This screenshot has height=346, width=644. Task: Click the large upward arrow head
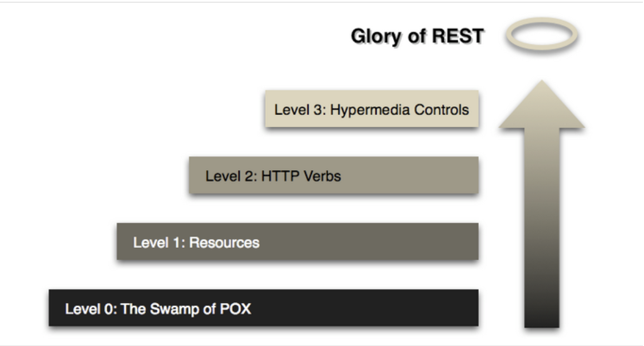[x=542, y=105]
